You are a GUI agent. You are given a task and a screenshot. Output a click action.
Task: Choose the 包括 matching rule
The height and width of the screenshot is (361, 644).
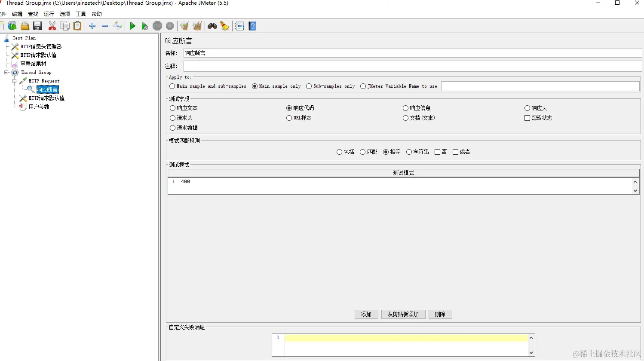(x=340, y=152)
